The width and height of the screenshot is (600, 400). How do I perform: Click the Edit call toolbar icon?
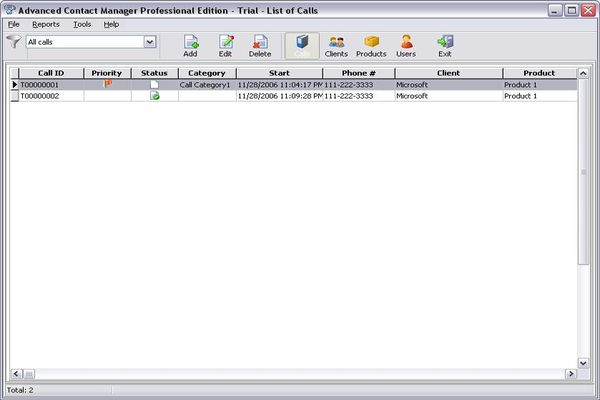tap(225, 42)
